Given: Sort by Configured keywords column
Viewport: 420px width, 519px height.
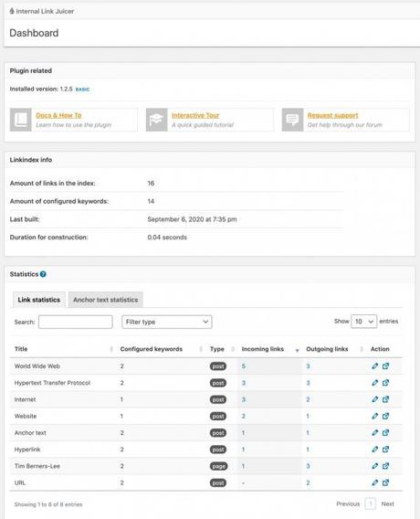Looking at the screenshot, I should (x=162, y=349).
